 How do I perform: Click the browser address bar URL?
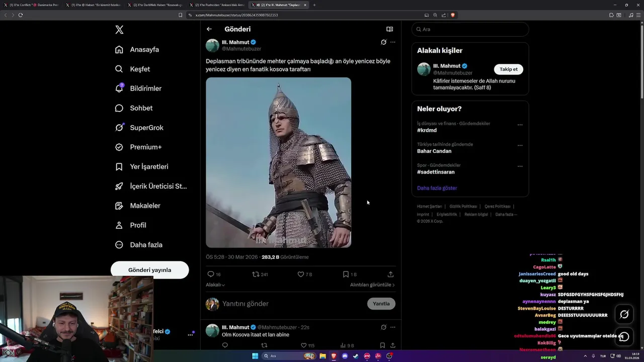236,15
